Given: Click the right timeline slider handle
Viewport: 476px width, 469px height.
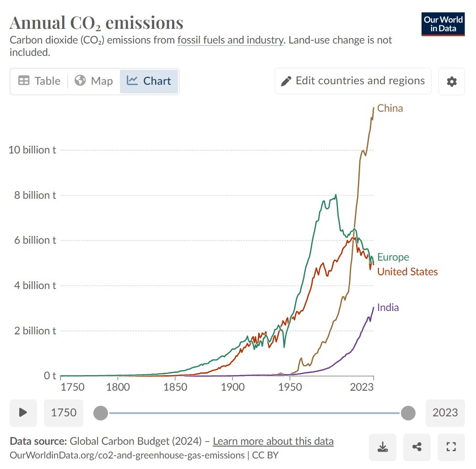Looking at the screenshot, I should [x=408, y=413].
